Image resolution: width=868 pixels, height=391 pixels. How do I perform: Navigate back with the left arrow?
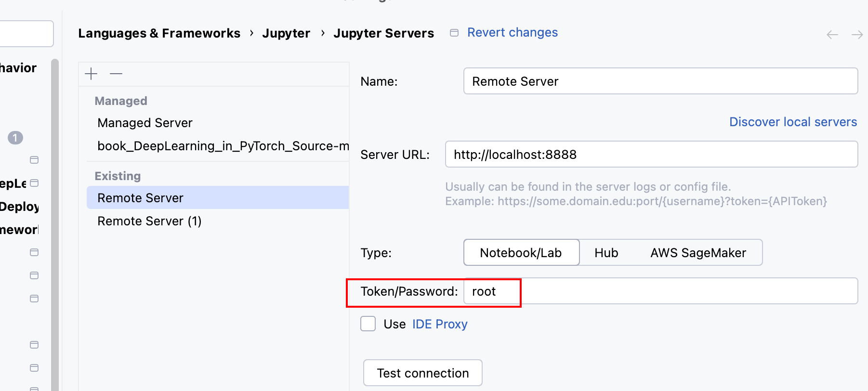[x=832, y=35]
